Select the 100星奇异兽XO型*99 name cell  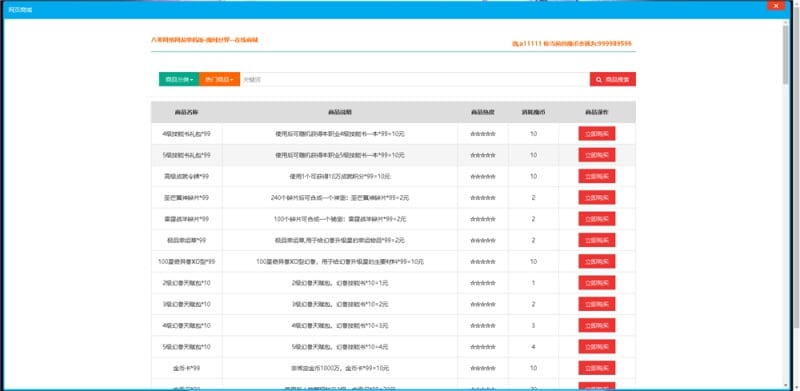(x=186, y=262)
